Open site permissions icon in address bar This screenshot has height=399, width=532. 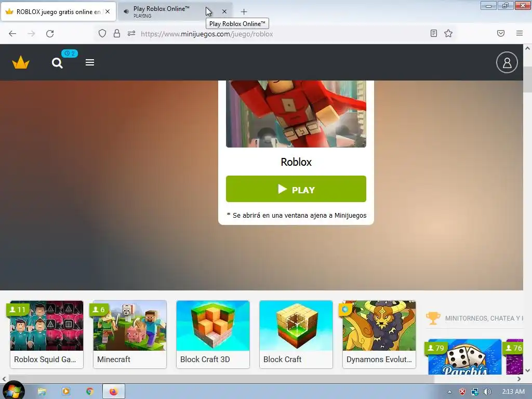pyautogui.click(x=131, y=33)
